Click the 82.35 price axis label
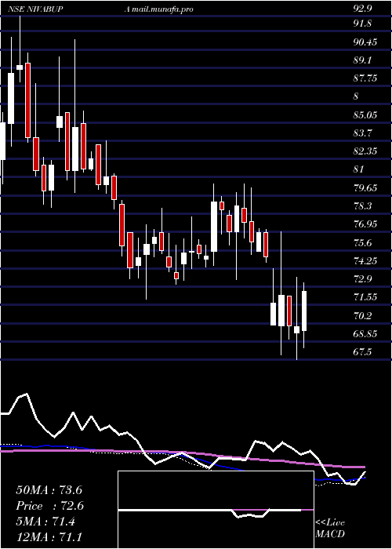The image size is (392, 549). (x=365, y=151)
